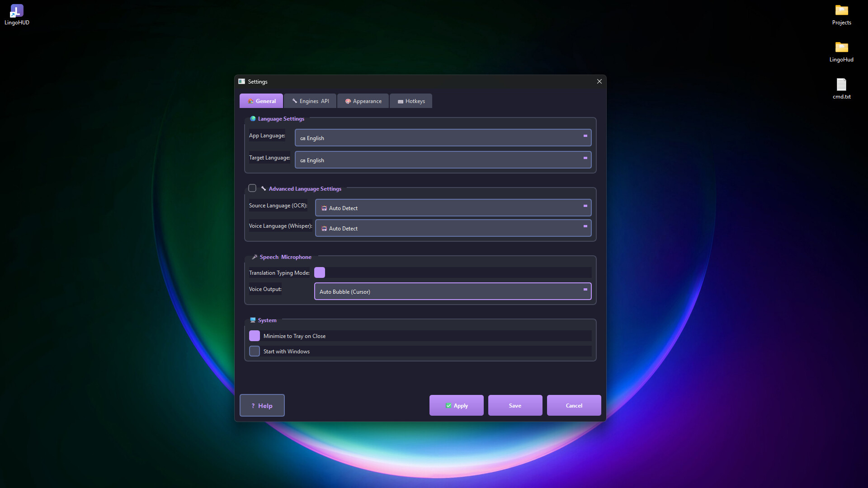Open the App Language dropdown
Image resolution: width=868 pixels, height=488 pixels.
coord(443,138)
